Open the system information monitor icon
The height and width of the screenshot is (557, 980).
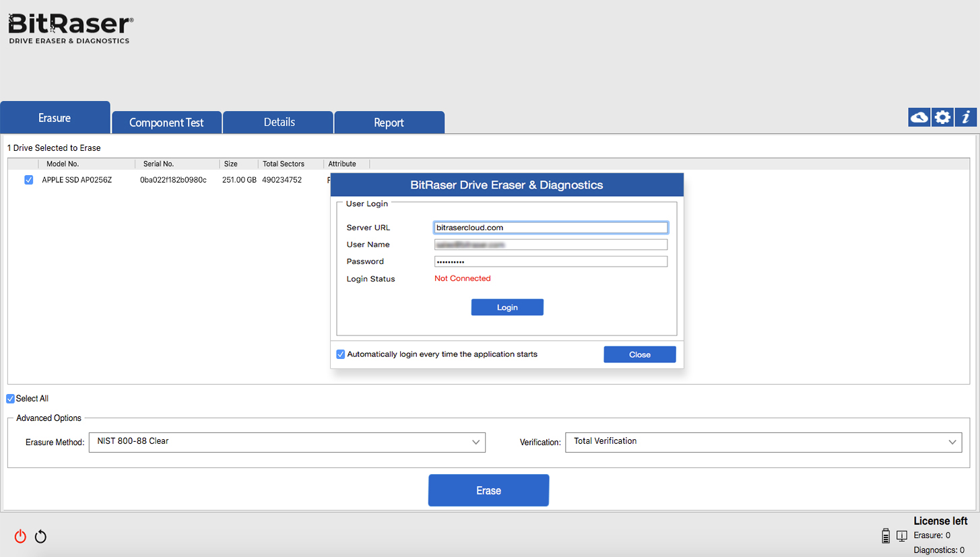[902, 535]
